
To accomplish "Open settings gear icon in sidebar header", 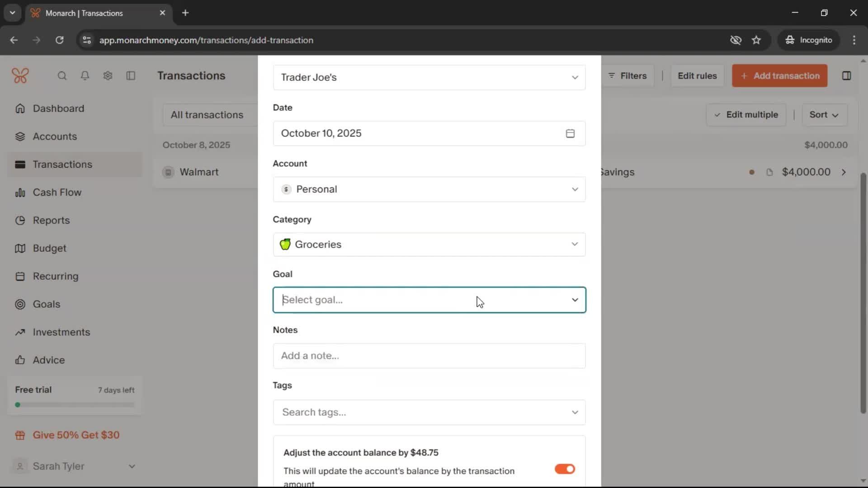I will pyautogui.click(x=108, y=76).
